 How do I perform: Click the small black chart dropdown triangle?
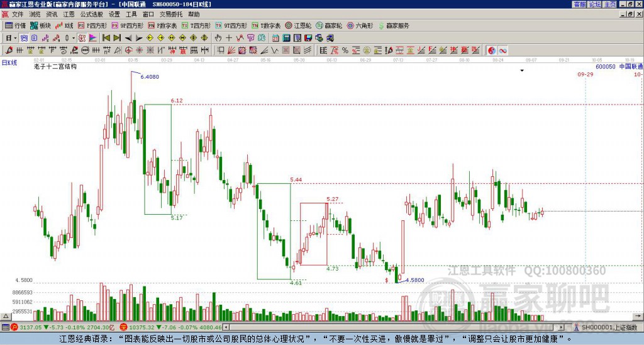522,71
